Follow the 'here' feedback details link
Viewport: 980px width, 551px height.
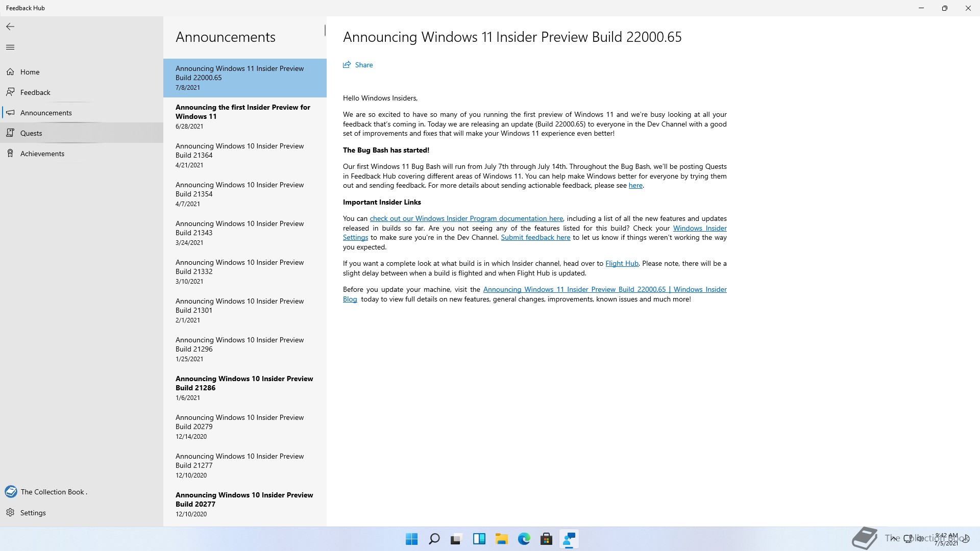point(635,185)
